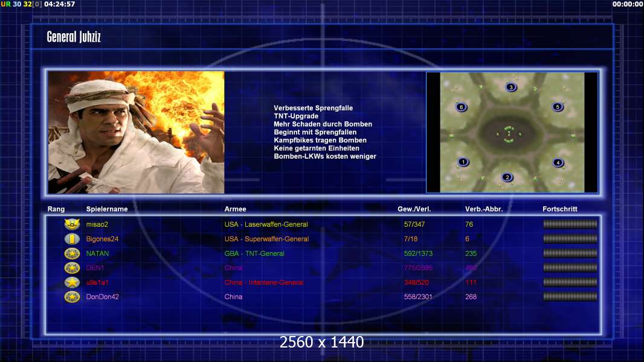
Task: Click DonDon42's rank star icon
Action: coord(72,296)
